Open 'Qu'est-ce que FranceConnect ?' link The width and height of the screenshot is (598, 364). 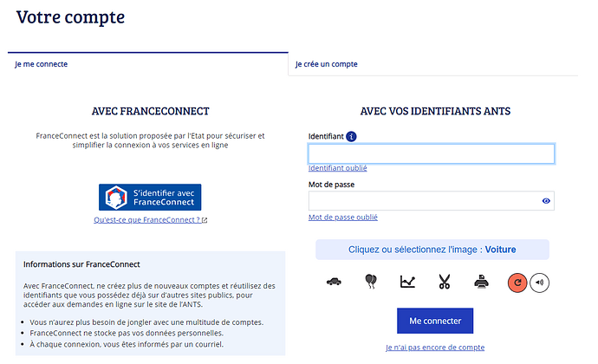click(x=150, y=220)
